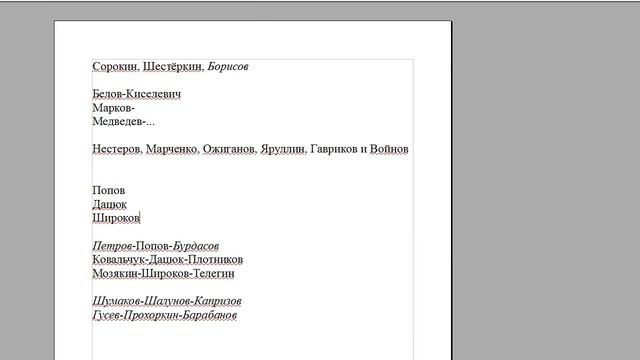Click the word "Нестеров" in the list line

[x=117, y=149]
